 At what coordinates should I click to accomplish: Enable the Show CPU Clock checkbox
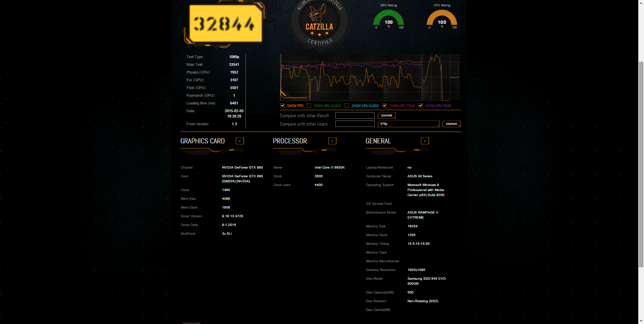point(347,106)
